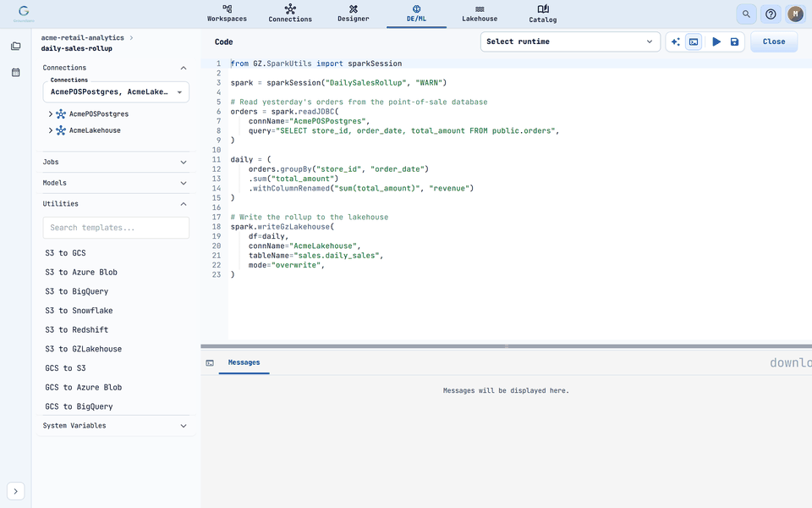
Task: Open the Workspaces section
Action: tap(227, 14)
